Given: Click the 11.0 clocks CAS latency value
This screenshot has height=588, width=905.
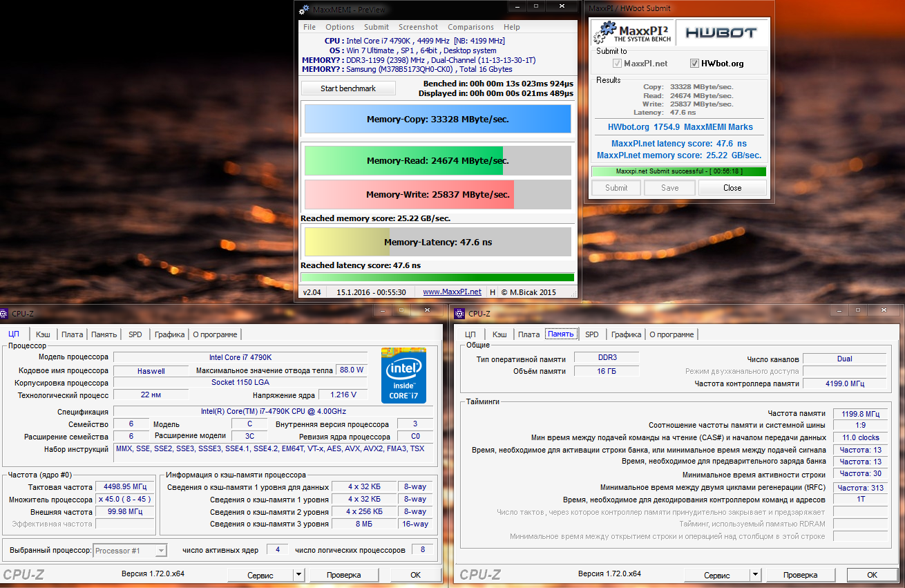Looking at the screenshot, I should [859, 437].
